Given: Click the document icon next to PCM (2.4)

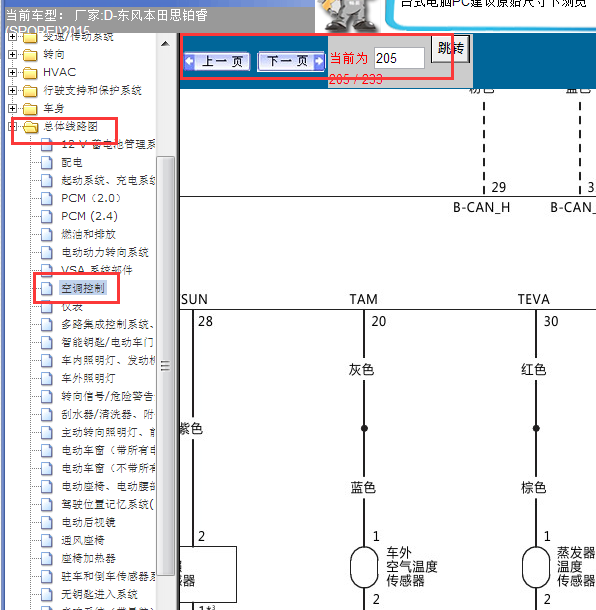Looking at the screenshot, I should [47, 216].
